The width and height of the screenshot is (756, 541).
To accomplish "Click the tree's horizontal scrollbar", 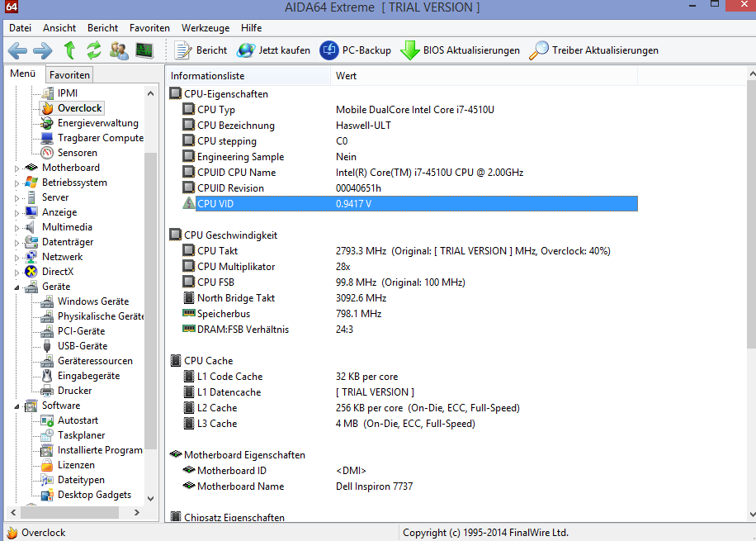I will tap(69, 513).
